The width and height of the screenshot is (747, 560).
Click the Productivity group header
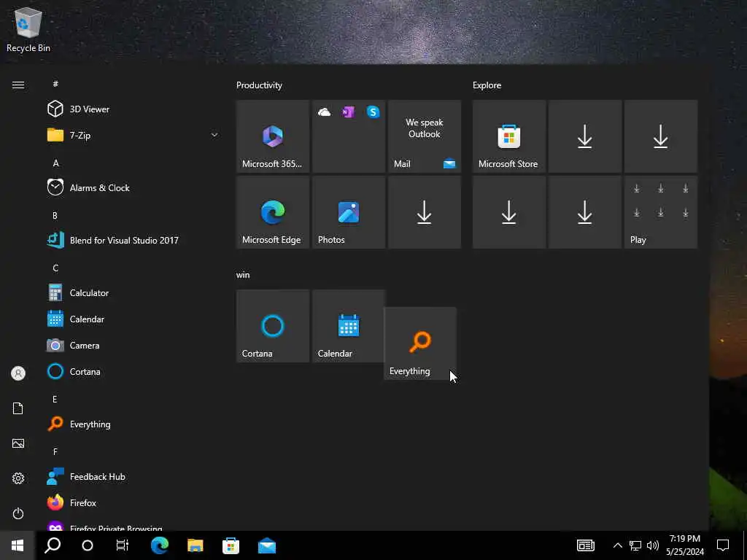pyautogui.click(x=259, y=85)
